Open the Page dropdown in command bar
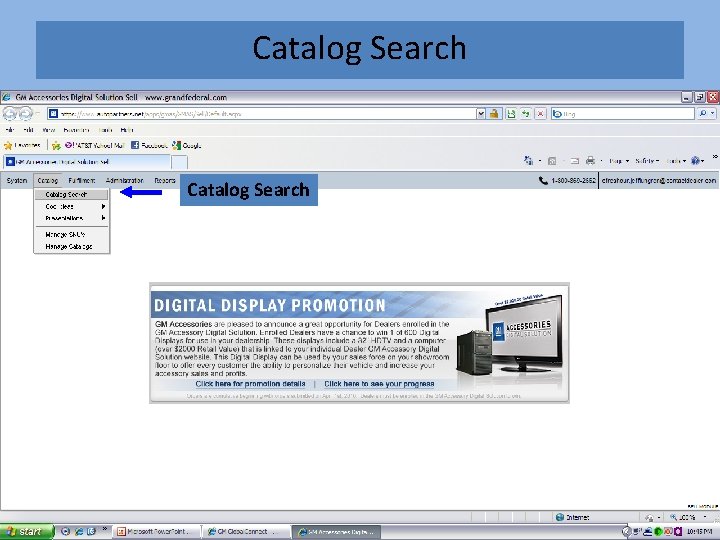 click(619, 161)
